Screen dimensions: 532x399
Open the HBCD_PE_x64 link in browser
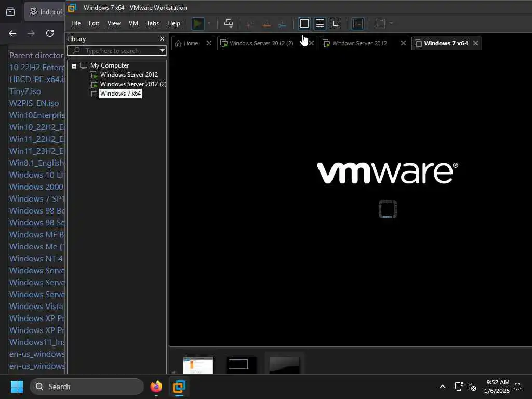pos(37,79)
